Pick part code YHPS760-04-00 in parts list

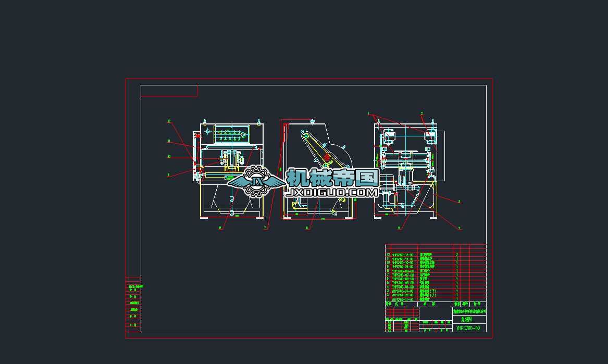pos(403,287)
